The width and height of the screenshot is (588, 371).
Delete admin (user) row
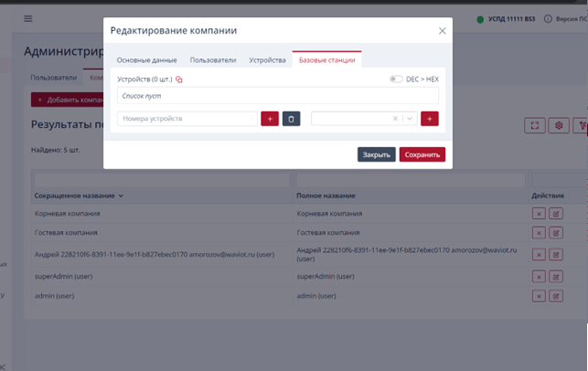coord(539,296)
